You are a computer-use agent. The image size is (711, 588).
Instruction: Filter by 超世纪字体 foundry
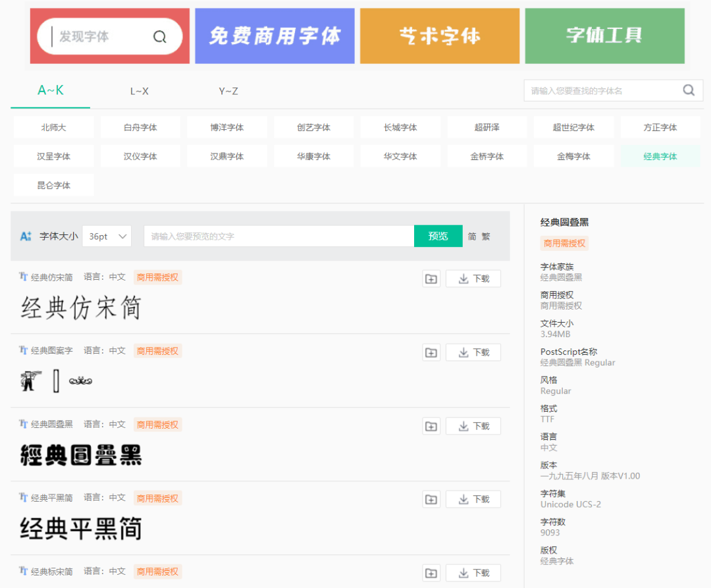573,127
